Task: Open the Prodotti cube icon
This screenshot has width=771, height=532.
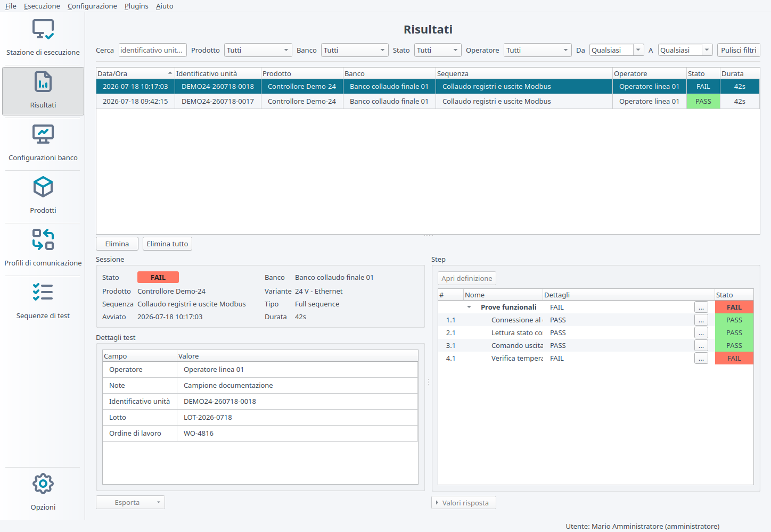Action: tap(43, 187)
